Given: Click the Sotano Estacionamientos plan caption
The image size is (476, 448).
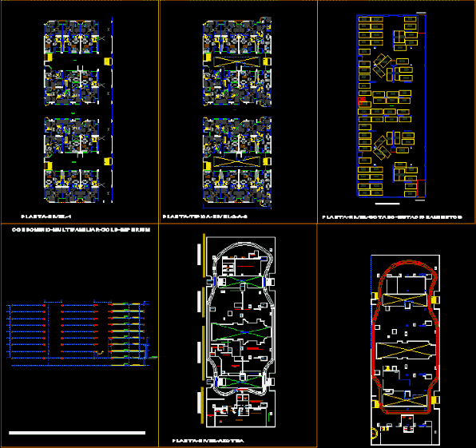Looking at the screenshot, I should (x=392, y=217).
